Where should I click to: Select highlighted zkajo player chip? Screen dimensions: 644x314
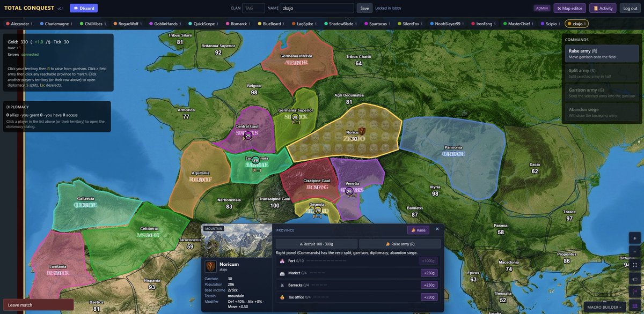pyautogui.click(x=577, y=24)
